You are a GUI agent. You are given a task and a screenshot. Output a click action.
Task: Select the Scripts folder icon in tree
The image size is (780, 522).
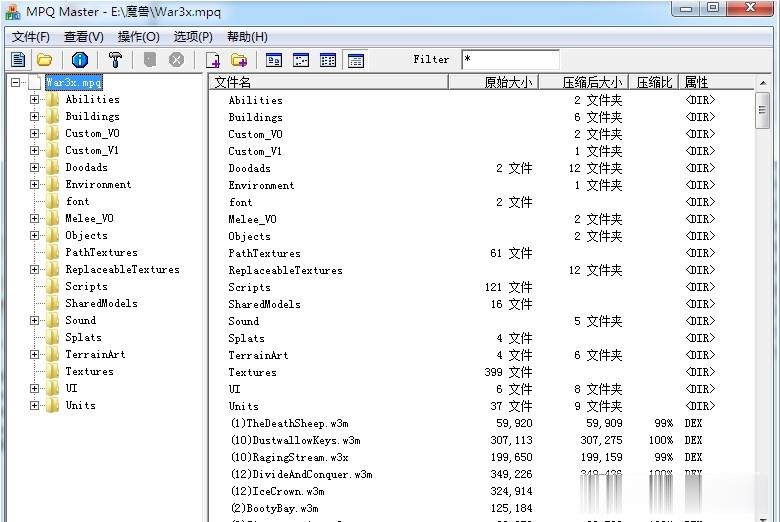(52, 287)
